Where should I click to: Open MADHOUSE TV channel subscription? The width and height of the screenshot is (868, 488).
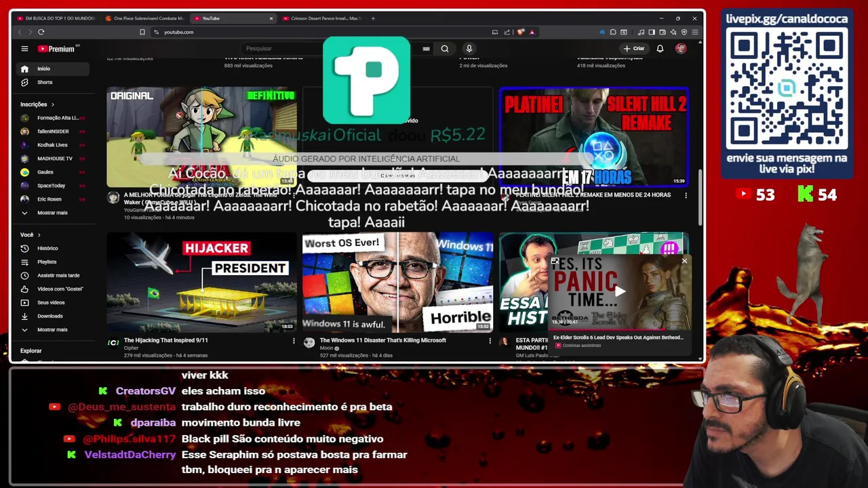point(53,159)
